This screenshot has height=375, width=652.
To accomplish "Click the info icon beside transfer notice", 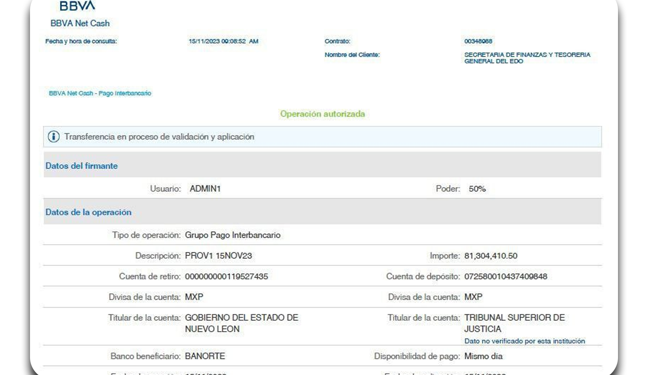I will [x=54, y=136].
